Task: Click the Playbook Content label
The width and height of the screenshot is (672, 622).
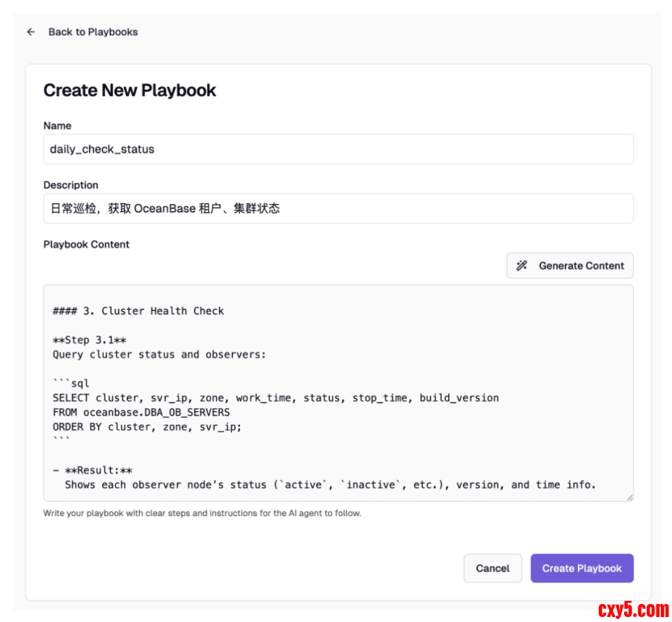Action: coord(86,244)
